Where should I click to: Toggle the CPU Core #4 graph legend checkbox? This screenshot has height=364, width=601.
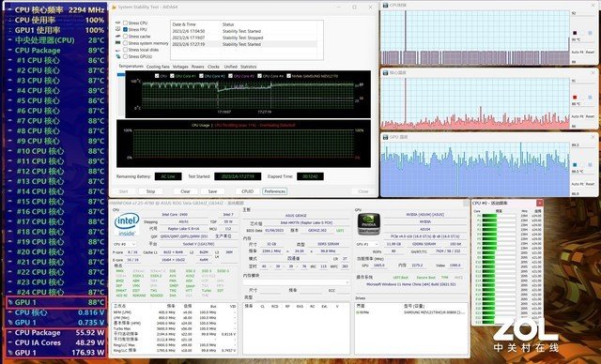259,76
